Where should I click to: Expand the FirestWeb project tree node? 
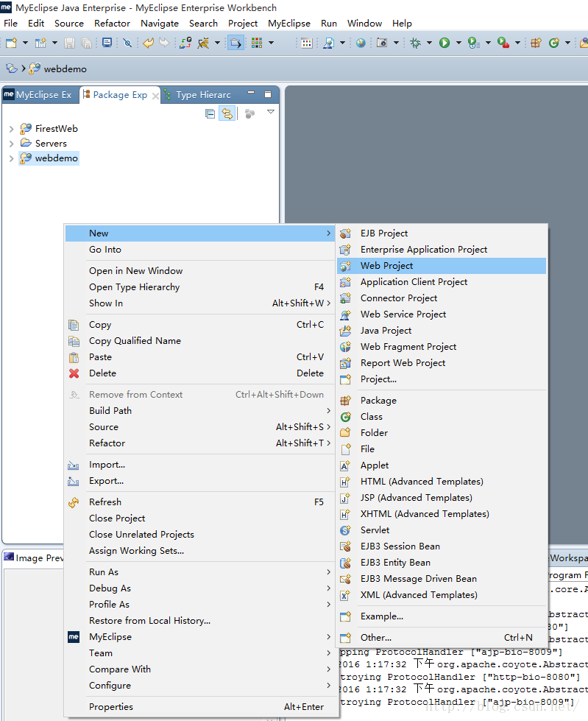[x=12, y=129]
